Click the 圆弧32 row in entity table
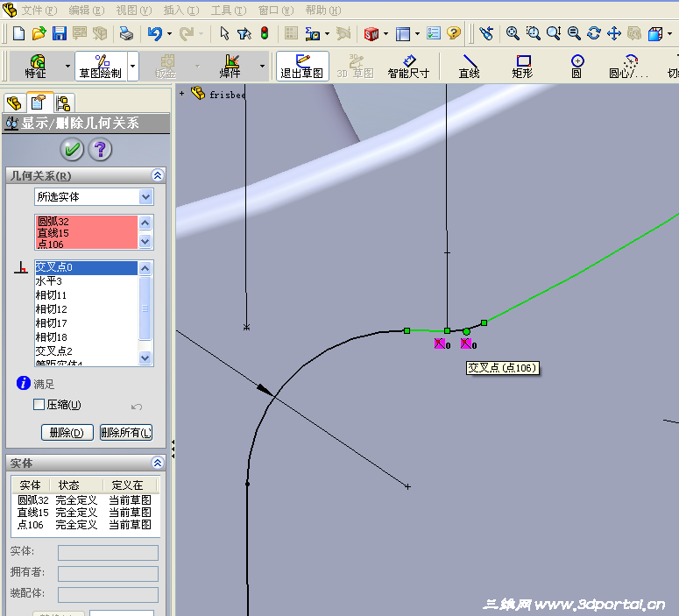679x616 pixels. click(85, 500)
